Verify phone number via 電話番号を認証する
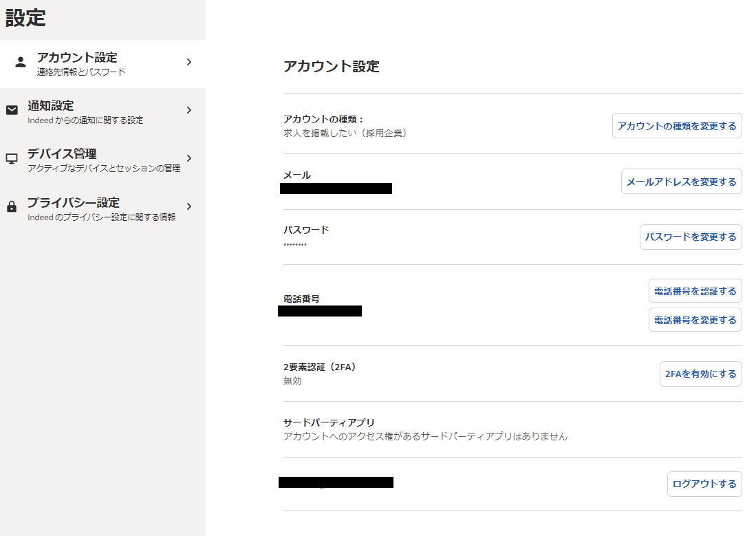 pyautogui.click(x=695, y=290)
